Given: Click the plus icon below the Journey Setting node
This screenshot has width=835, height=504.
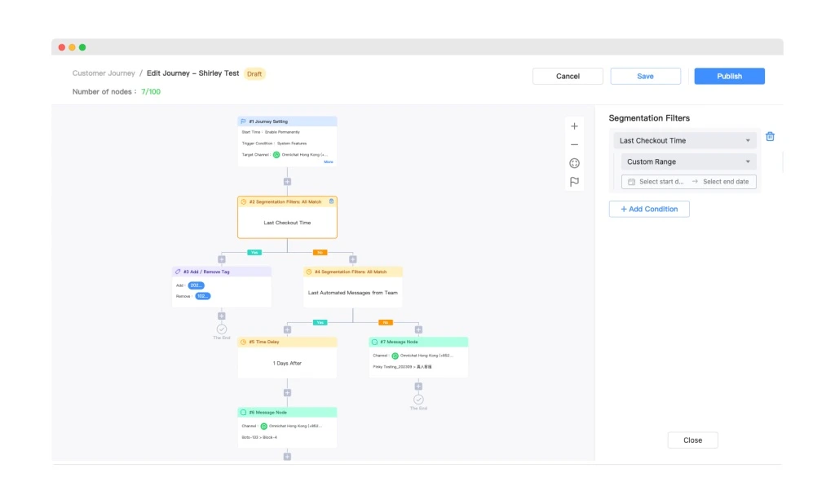Looking at the screenshot, I should point(287,180).
